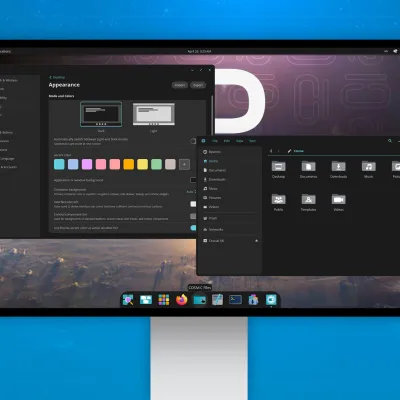Open Trash in Files sidebar

point(229,218)
